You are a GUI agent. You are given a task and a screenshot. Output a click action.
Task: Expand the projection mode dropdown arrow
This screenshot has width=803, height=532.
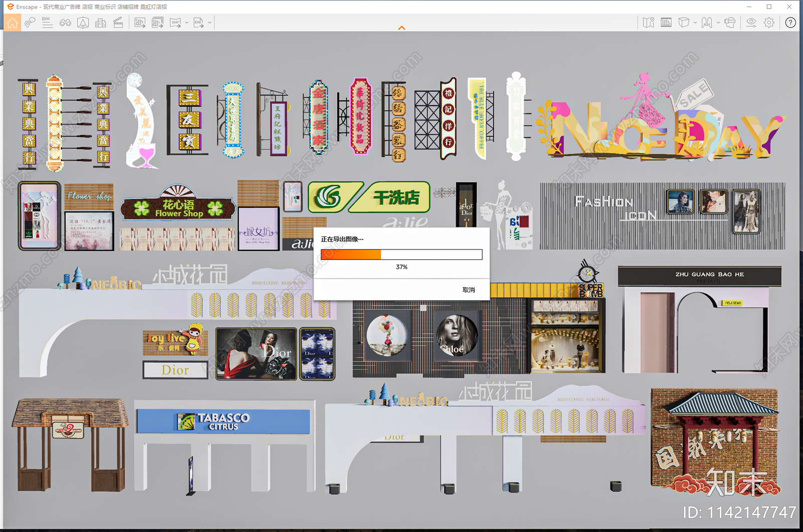pos(695,23)
